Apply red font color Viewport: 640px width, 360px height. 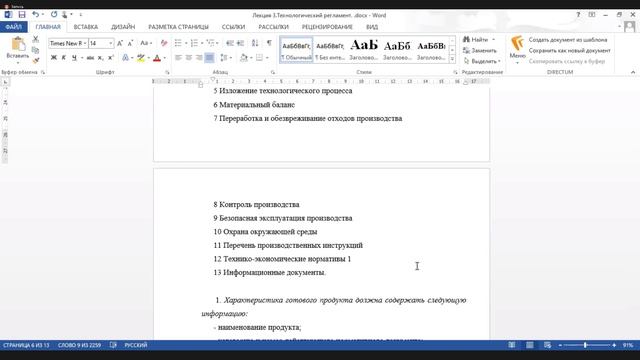157,58
